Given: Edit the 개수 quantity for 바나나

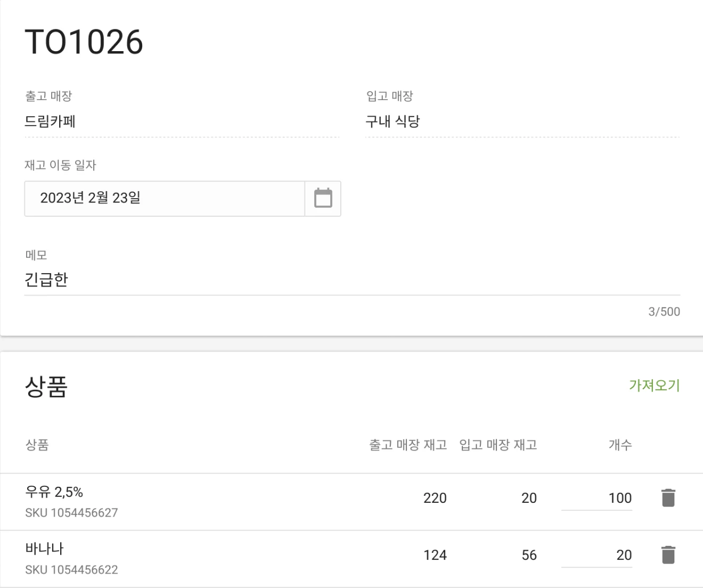Looking at the screenshot, I should pos(597,555).
